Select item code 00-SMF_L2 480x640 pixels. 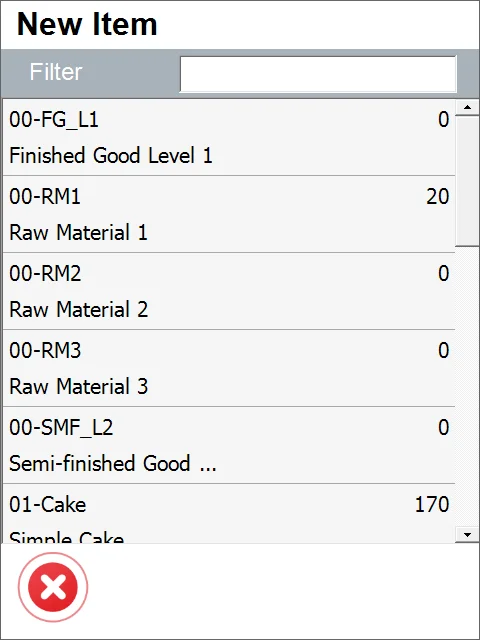coord(61,428)
